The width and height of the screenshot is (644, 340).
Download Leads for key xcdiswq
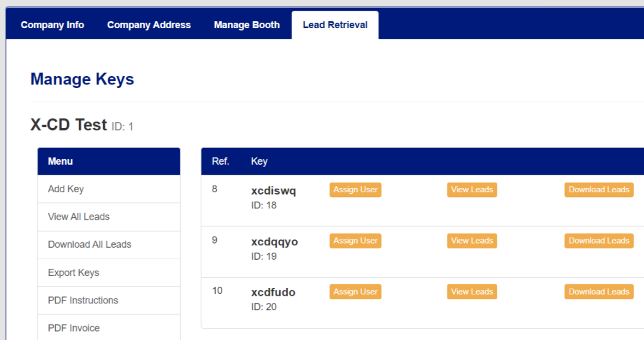(598, 190)
